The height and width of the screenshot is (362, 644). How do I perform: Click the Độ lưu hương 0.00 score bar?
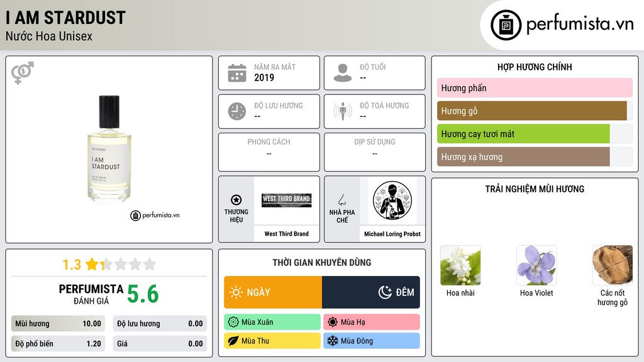(160, 324)
